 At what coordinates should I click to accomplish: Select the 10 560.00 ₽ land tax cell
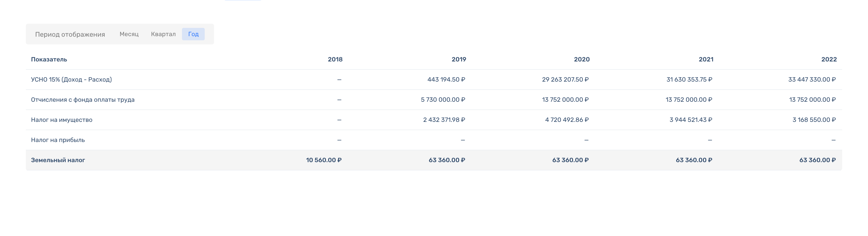(323, 160)
